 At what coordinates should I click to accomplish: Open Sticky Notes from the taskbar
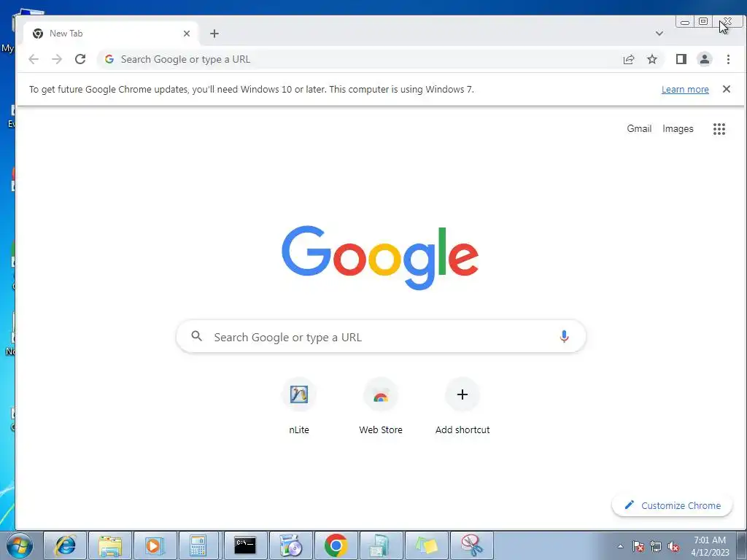(x=426, y=545)
